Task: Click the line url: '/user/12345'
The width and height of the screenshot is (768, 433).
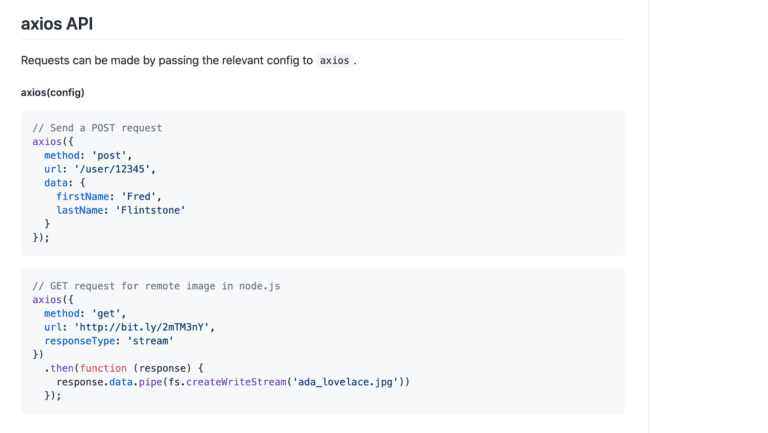Action: click(100, 169)
